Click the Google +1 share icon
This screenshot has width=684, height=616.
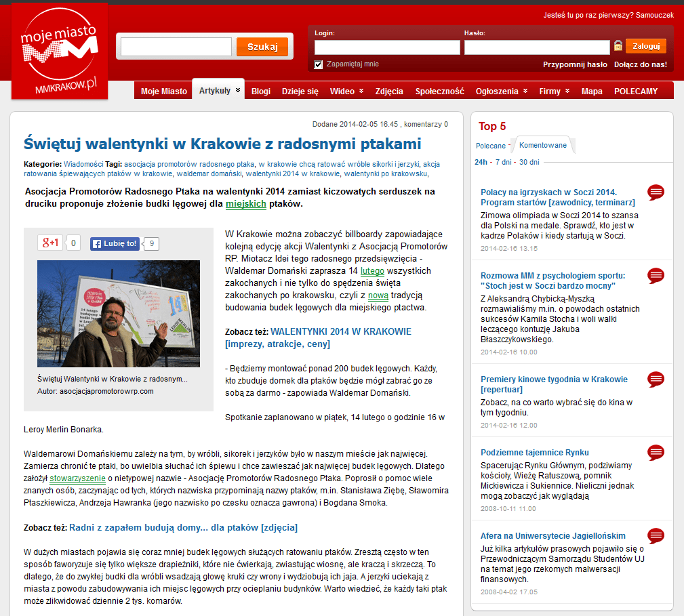point(51,243)
